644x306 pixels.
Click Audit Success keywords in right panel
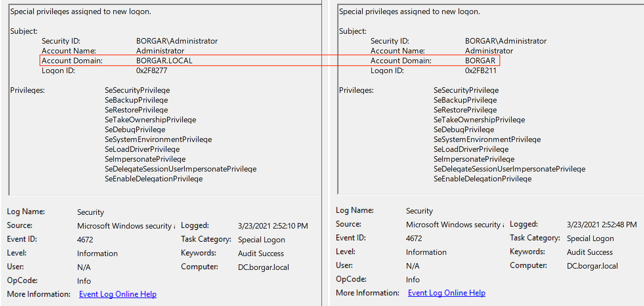pos(590,252)
